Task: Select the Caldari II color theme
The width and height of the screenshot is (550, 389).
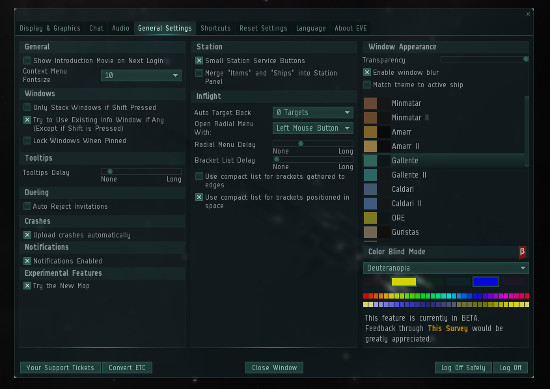Action: point(444,203)
